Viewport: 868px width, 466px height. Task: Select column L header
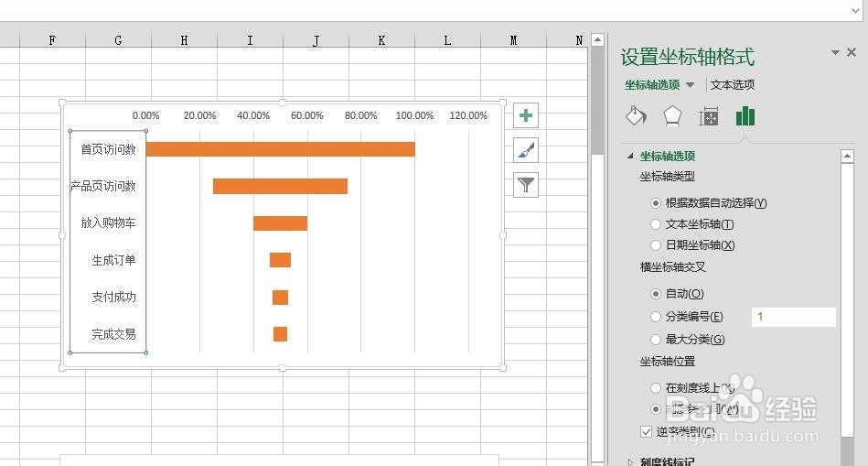point(448,40)
